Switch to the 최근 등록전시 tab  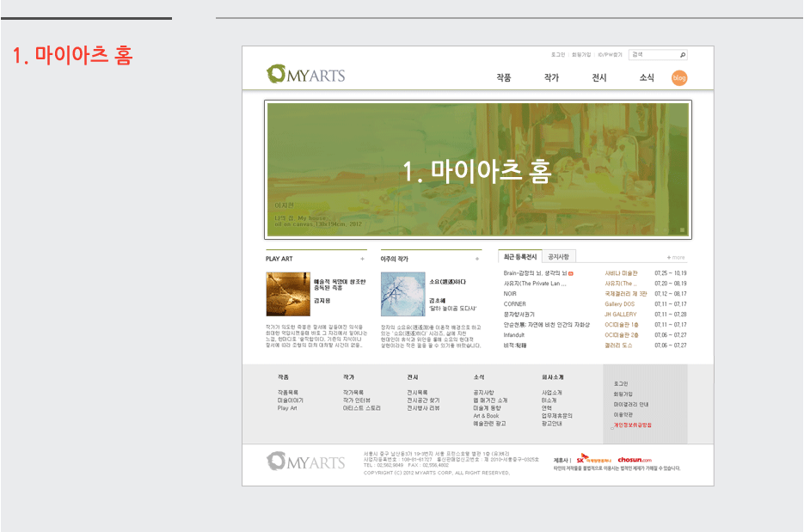(x=520, y=256)
